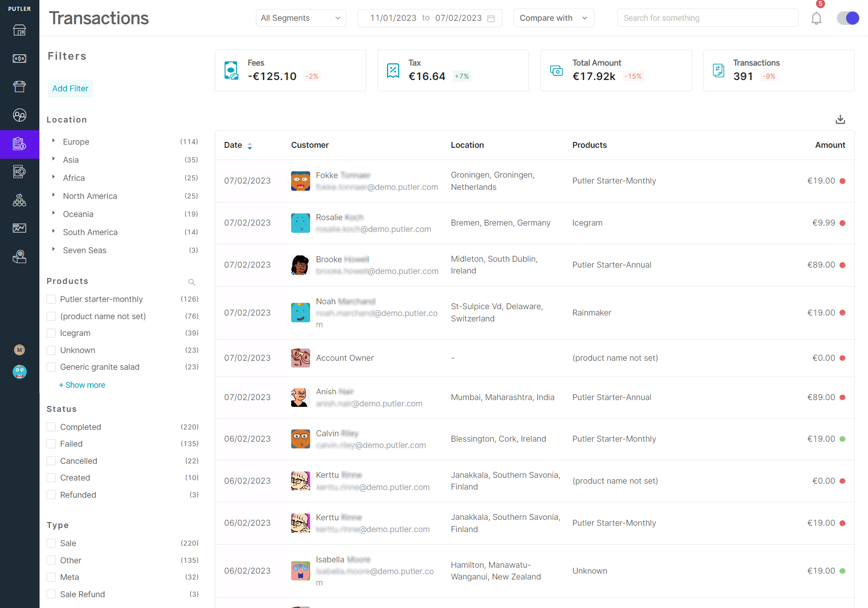The height and width of the screenshot is (608, 868).
Task: Open Rosalie's customer name link
Action: (x=340, y=217)
